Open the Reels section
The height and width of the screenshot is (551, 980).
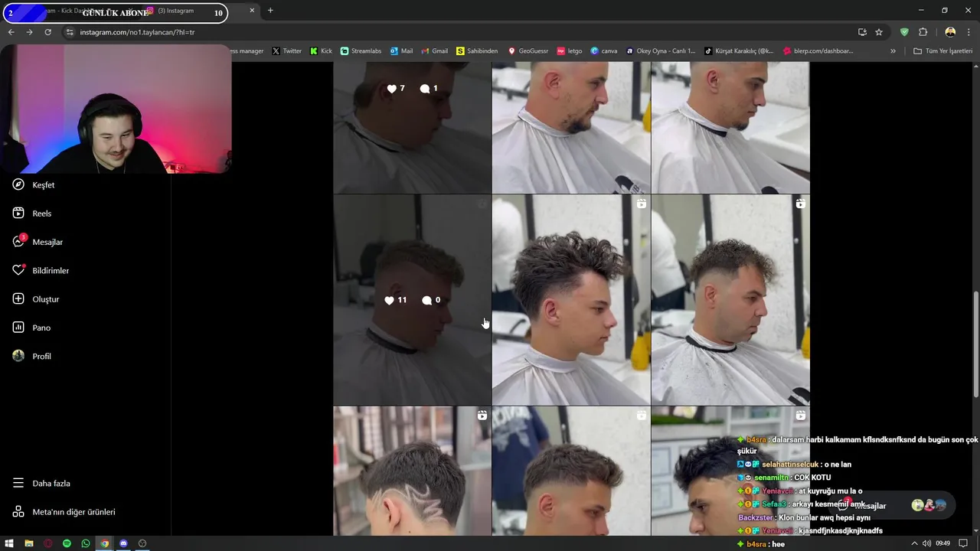[x=31, y=214]
